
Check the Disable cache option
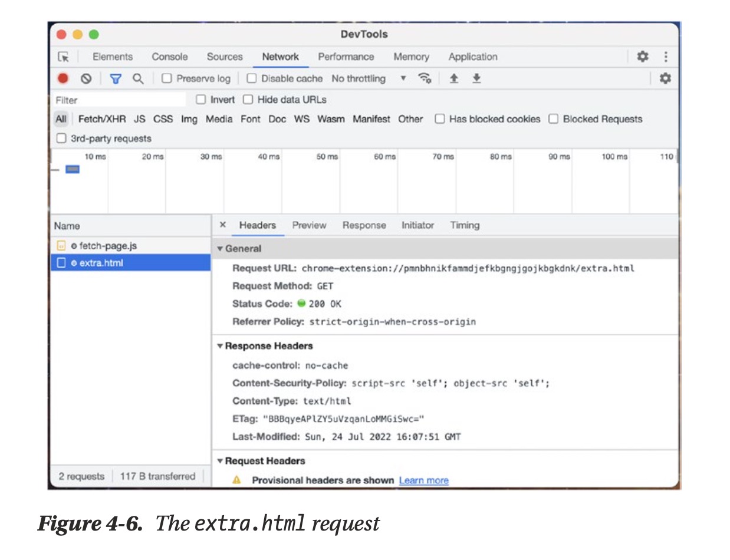click(x=252, y=78)
